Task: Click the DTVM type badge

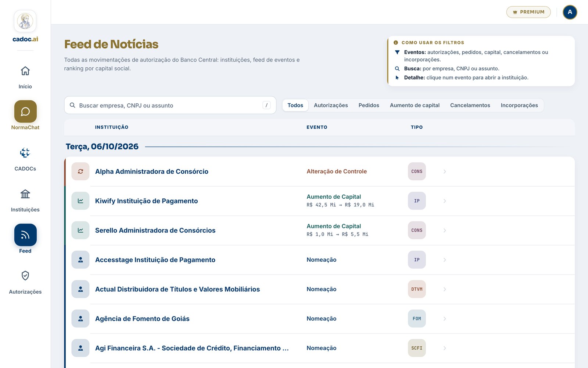Action: click(x=417, y=289)
